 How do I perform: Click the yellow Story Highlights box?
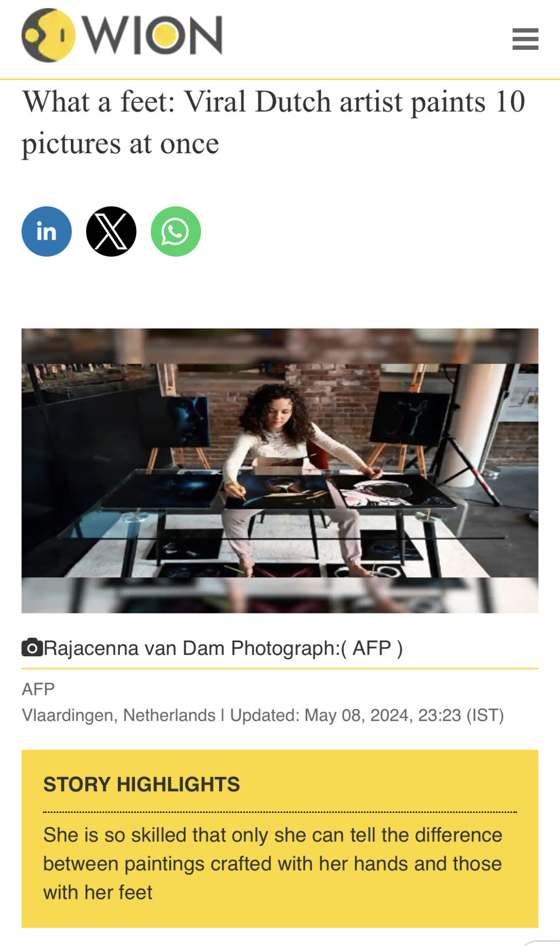tap(280, 839)
